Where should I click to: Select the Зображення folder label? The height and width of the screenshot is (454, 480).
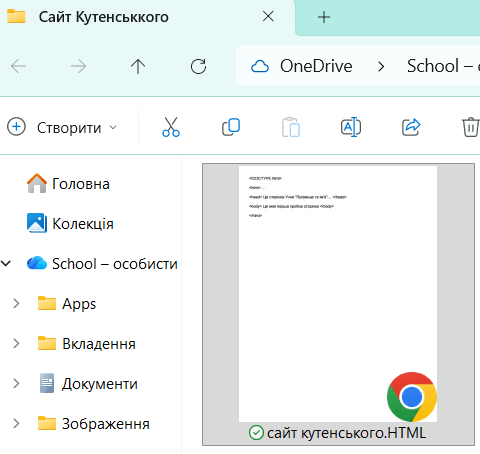click(x=106, y=424)
